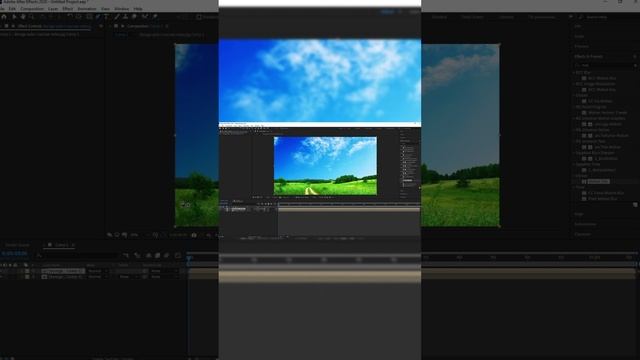This screenshot has width=640, height=360.
Task: Open the Layer menu
Action: click(53, 9)
